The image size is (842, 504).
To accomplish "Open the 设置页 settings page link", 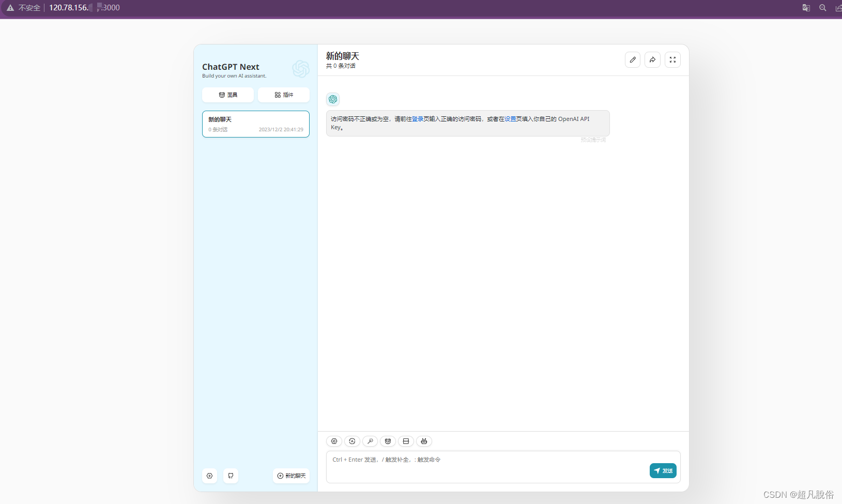I will pyautogui.click(x=510, y=118).
